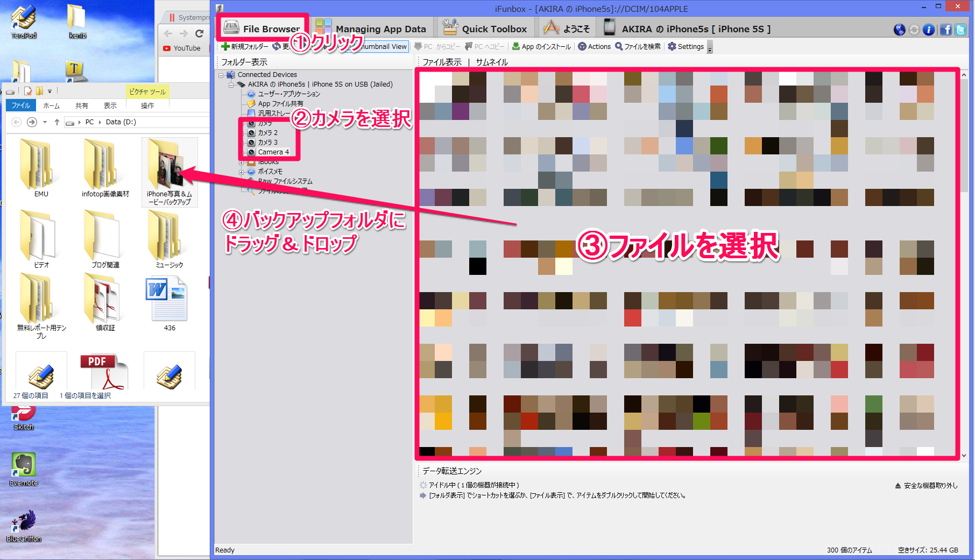Open Explorer quick access toolbar dropdown
The height and width of the screenshot is (560, 975).
[x=50, y=91]
